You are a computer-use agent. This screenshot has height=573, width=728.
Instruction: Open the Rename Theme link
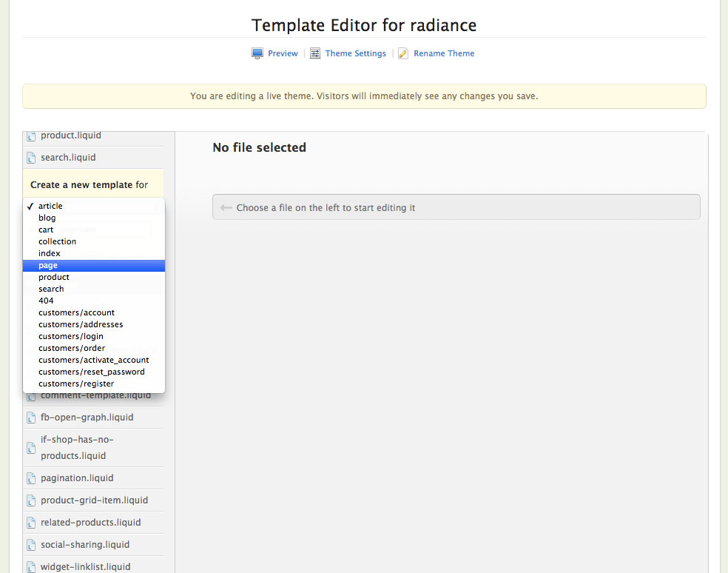coord(442,53)
